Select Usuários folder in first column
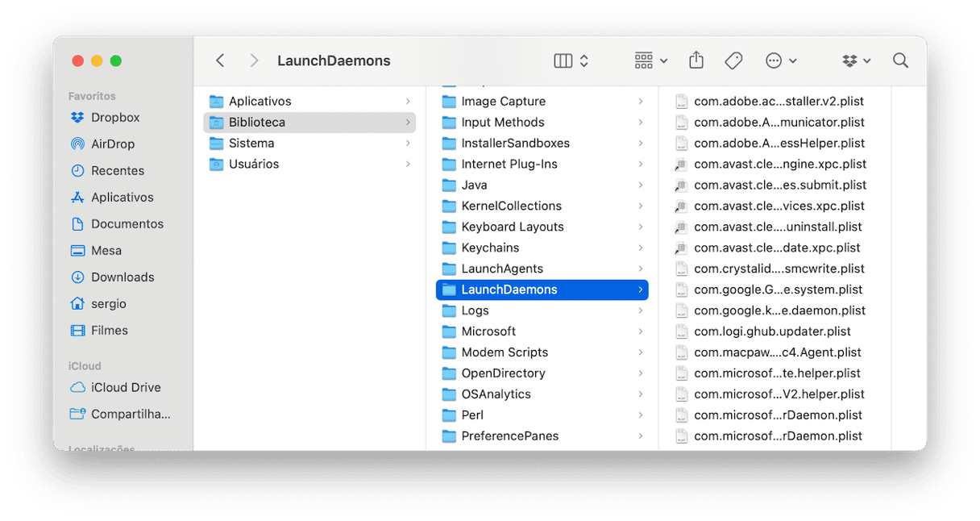The height and width of the screenshot is (521, 980). point(309,164)
